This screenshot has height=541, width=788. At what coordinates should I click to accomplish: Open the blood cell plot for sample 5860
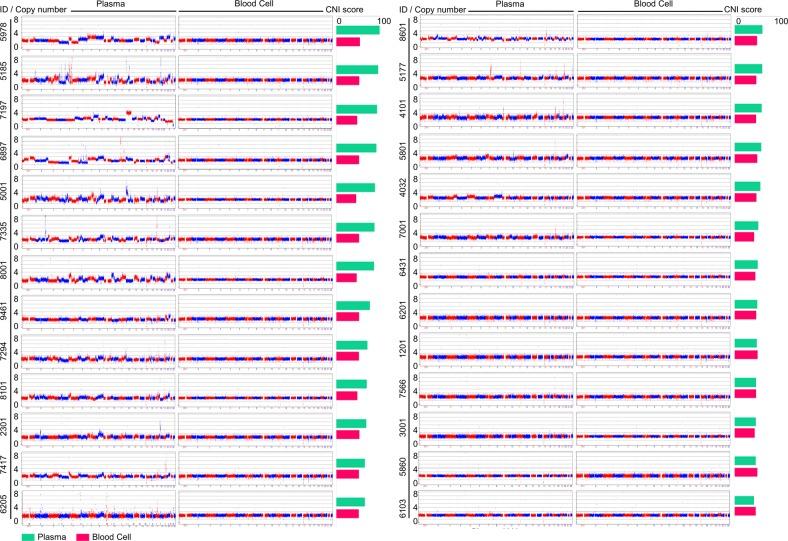pos(654,468)
